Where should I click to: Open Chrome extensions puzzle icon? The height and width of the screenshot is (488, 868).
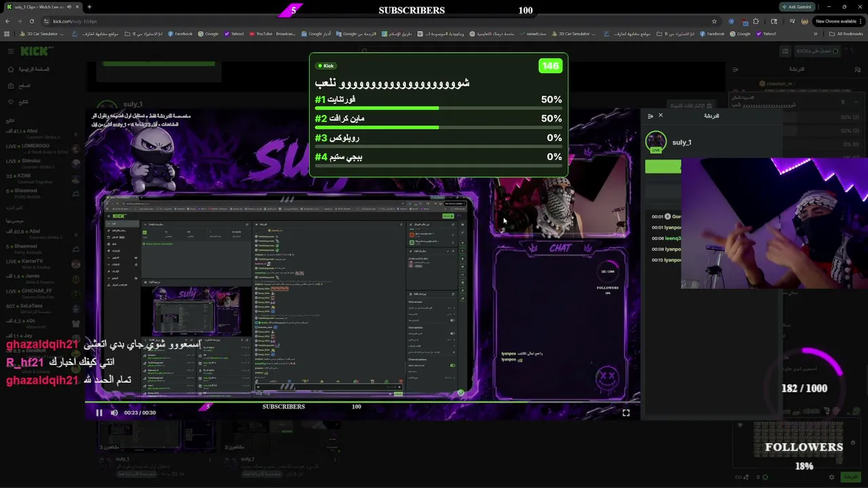(756, 21)
